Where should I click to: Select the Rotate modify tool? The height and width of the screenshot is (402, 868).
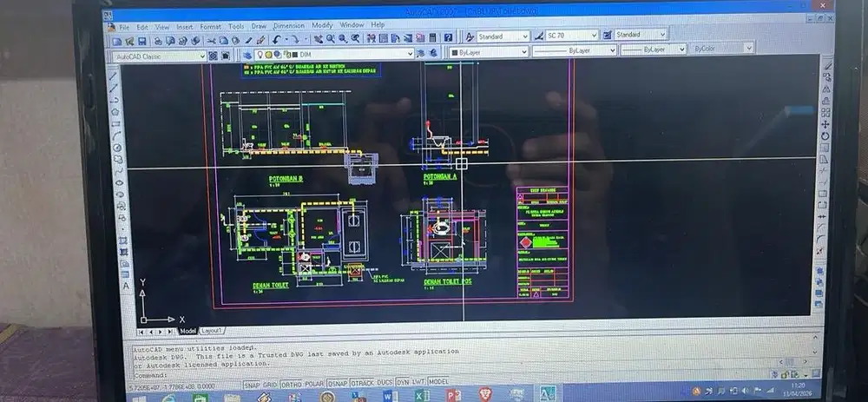tap(825, 136)
